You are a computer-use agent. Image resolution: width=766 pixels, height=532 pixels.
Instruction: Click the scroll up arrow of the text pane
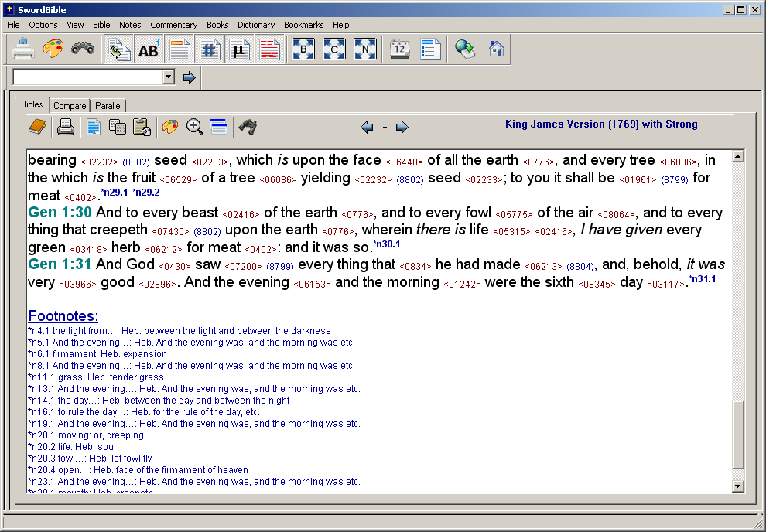(738, 156)
